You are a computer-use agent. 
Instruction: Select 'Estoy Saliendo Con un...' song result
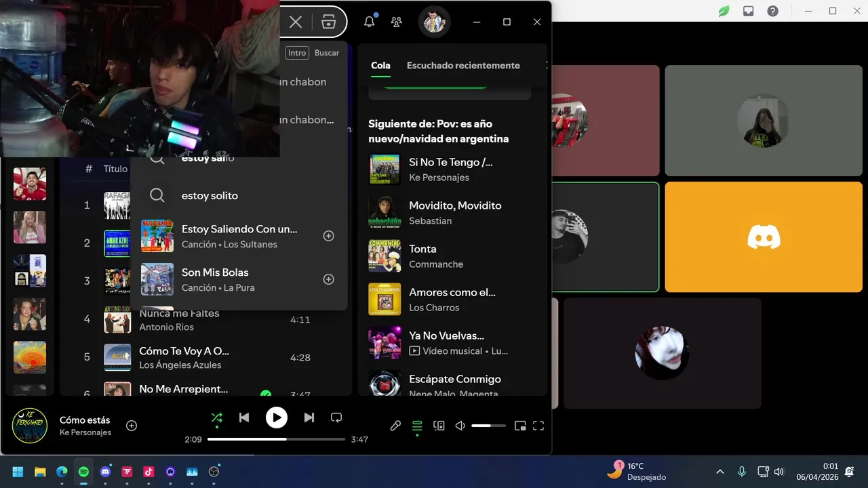tap(239, 236)
